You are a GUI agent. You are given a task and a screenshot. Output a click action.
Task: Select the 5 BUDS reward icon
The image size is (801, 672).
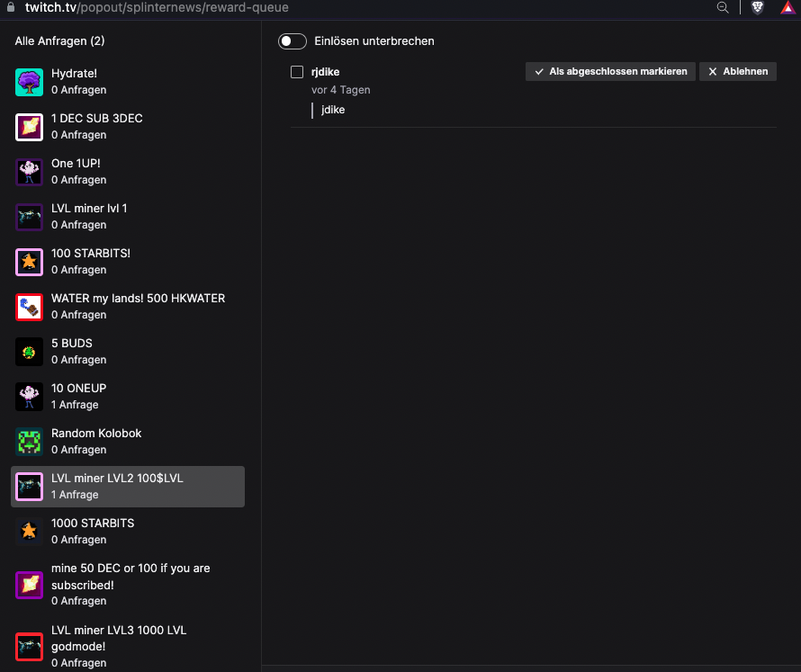point(29,352)
